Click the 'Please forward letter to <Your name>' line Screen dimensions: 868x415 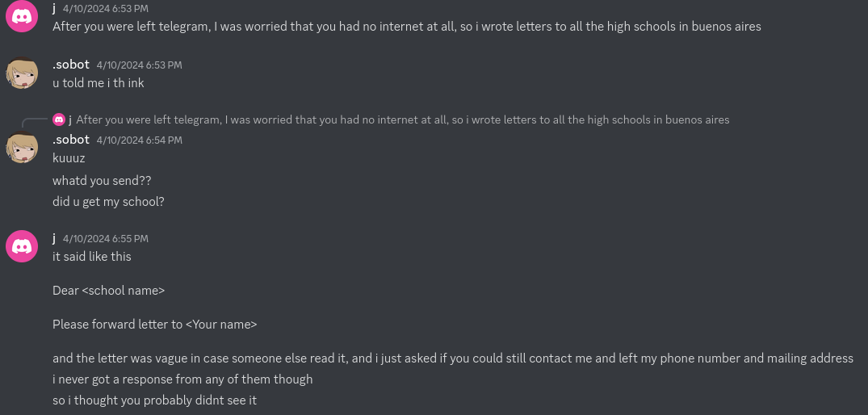(154, 324)
